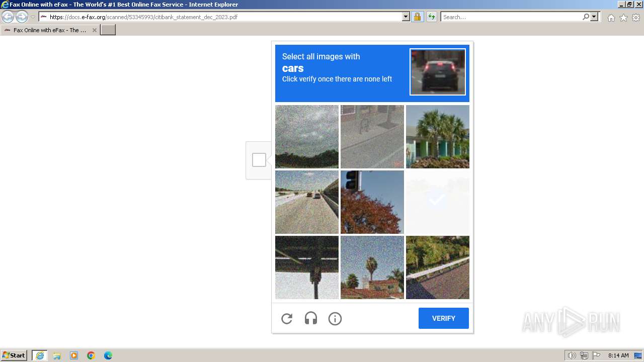Select the dark overhead structure image tile
The image size is (644, 362).
coord(307,267)
